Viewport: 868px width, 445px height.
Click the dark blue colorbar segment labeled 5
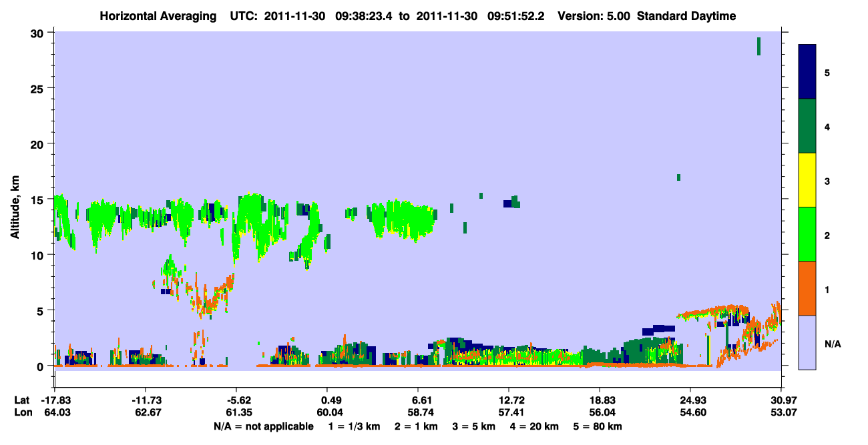[807, 72]
